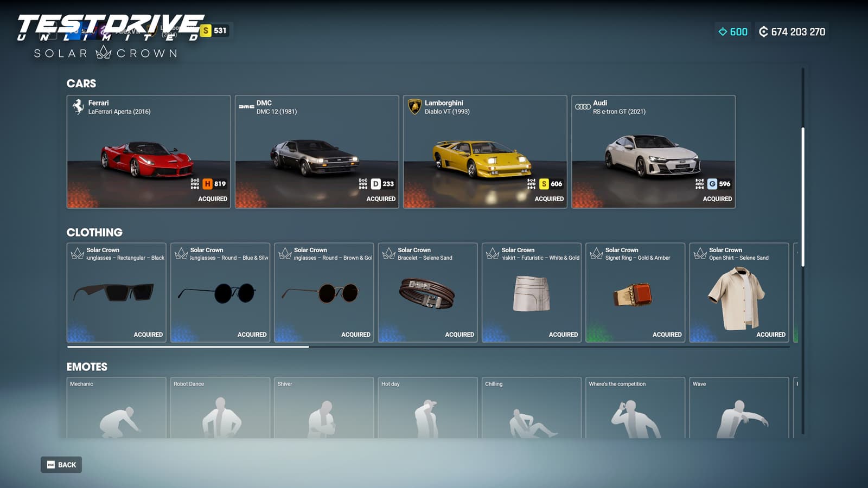868x488 pixels.
Task: Pick the Selene Sand open shirt image
Action: [737, 298]
